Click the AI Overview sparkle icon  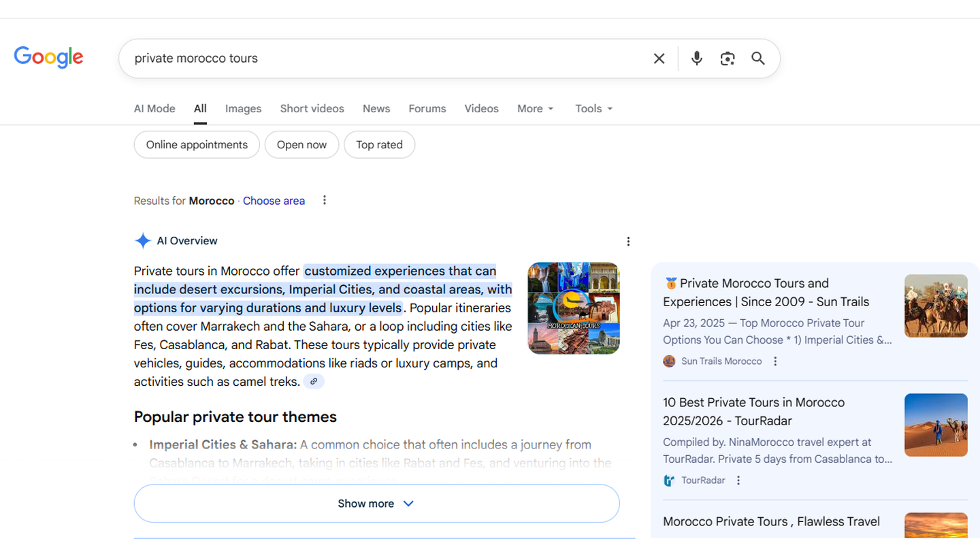click(143, 241)
